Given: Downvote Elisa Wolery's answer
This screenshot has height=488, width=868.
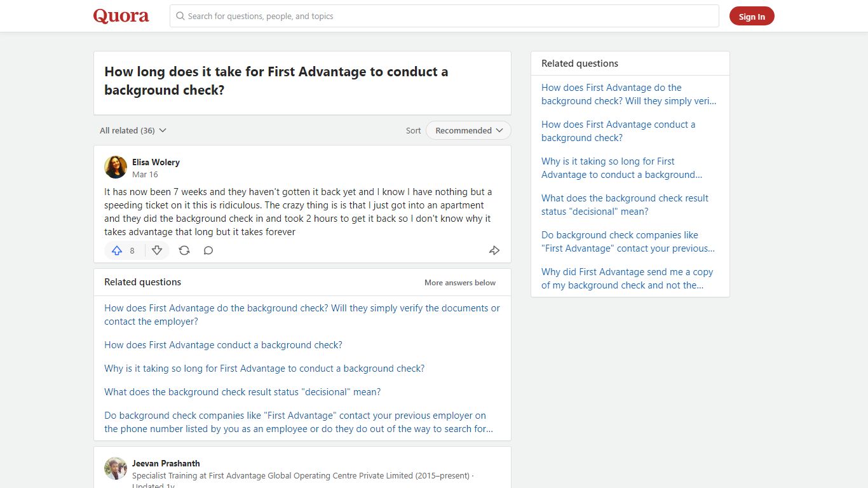Looking at the screenshot, I should [157, 250].
